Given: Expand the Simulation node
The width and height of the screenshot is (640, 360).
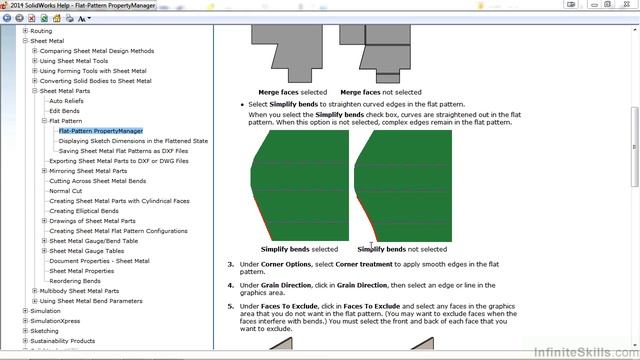Looking at the screenshot, I should click(x=25, y=311).
